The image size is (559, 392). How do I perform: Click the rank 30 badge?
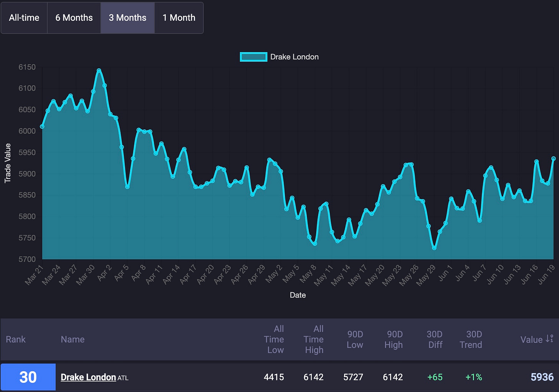[28, 377]
